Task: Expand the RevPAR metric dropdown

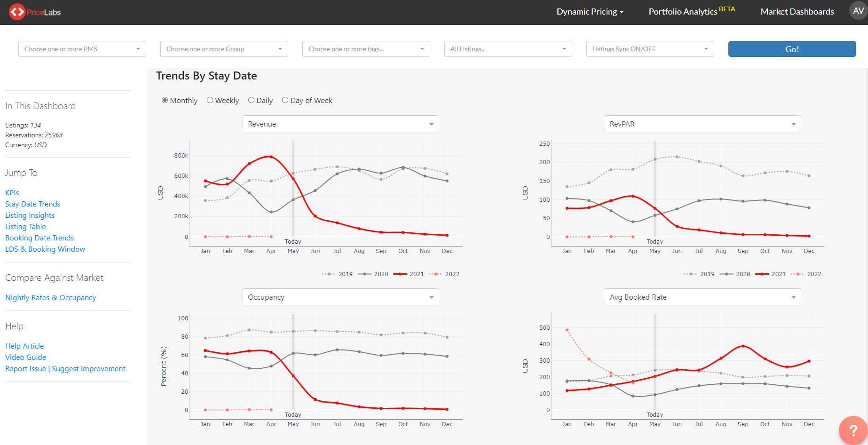Action: point(702,124)
